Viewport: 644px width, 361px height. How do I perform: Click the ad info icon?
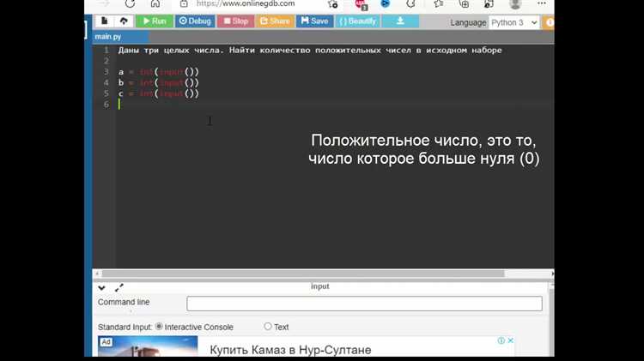(x=501, y=340)
